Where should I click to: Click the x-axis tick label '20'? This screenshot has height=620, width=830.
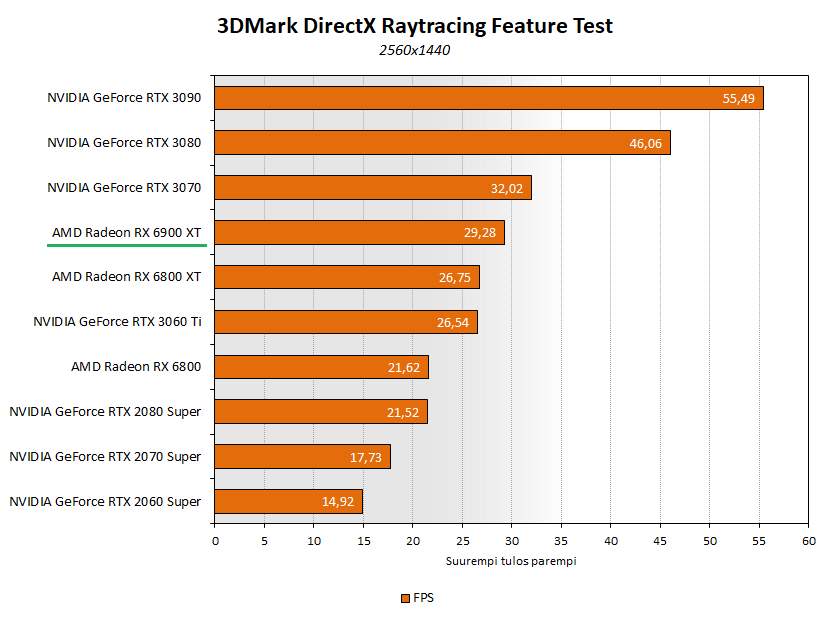pos(413,541)
